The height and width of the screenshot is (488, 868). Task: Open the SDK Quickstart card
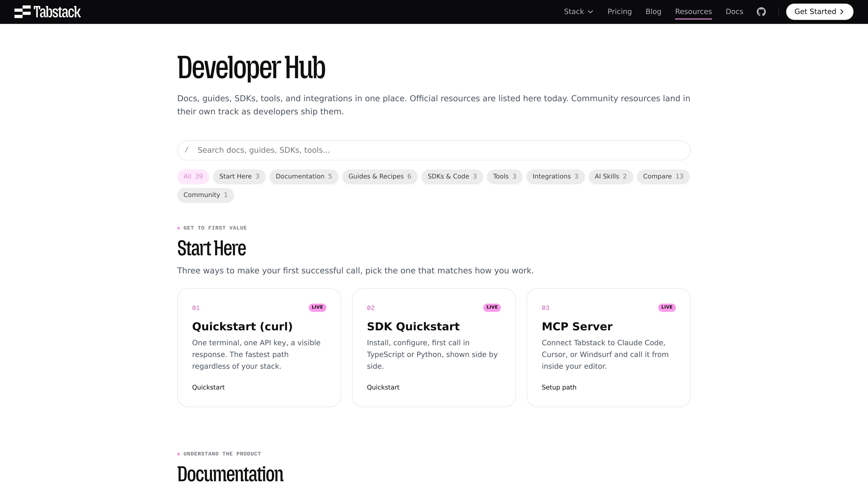tap(434, 347)
